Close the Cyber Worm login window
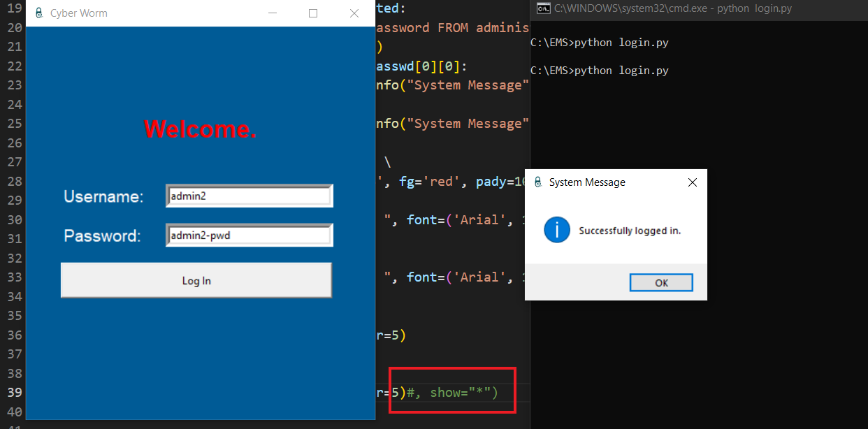Screen dimensions: 868x429 (354, 13)
